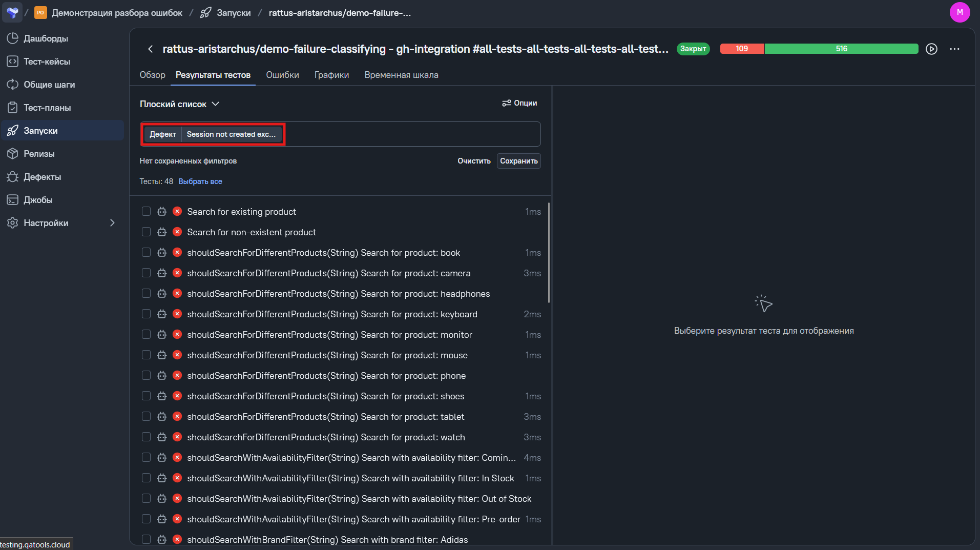Click the rerun launch play icon
Image resolution: width=980 pixels, height=550 pixels.
point(931,49)
